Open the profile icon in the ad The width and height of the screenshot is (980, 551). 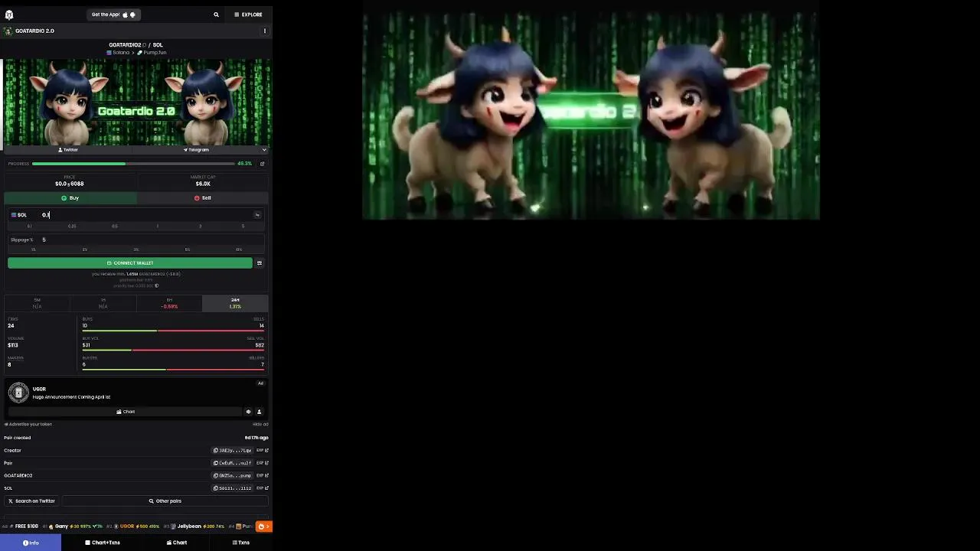pos(259,412)
